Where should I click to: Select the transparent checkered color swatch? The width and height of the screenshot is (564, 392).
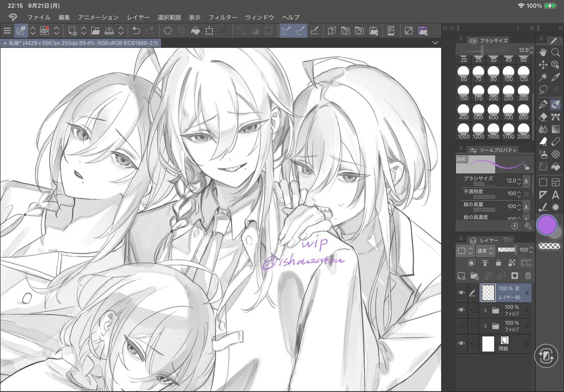549,246
